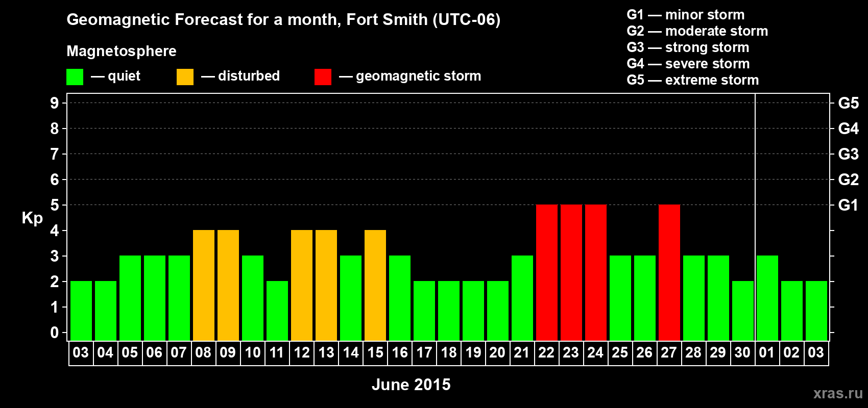Select the red bar for June 27
The image size is (868, 408).
[669, 272]
